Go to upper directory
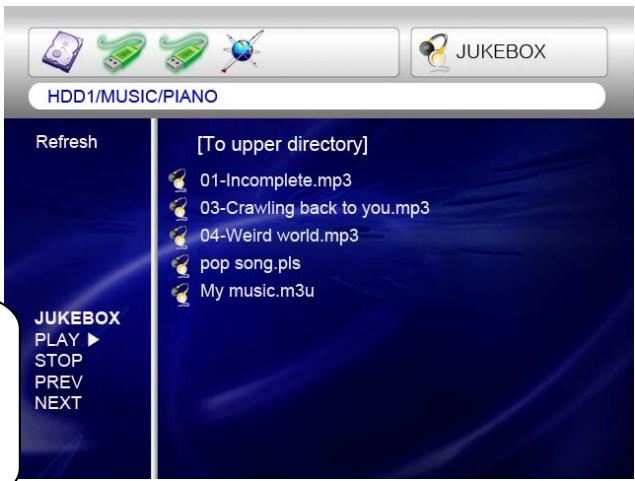 pos(282,146)
